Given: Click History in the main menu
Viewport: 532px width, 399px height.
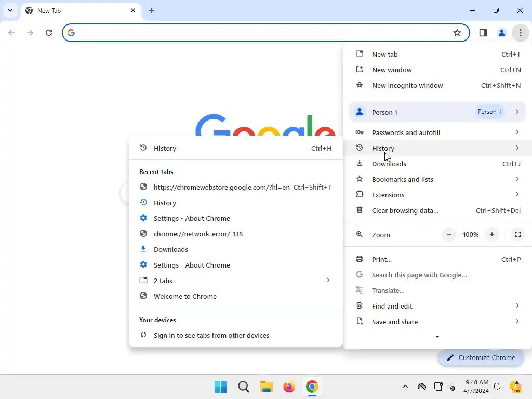Looking at the screenshot, I should (437, 148).
